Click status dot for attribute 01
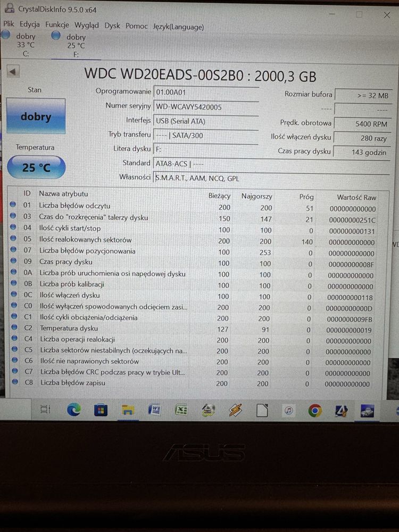This screenshot has width=399, height=532. point(13,204)
